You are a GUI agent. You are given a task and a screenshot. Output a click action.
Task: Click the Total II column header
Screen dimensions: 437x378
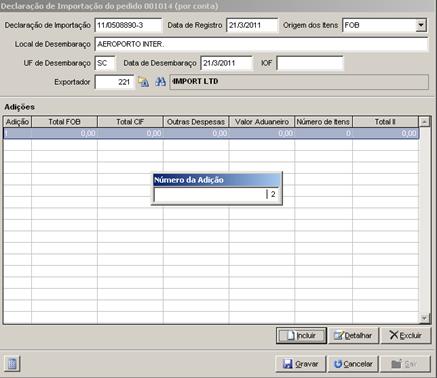pyautogui.click(x=385, y=122)
